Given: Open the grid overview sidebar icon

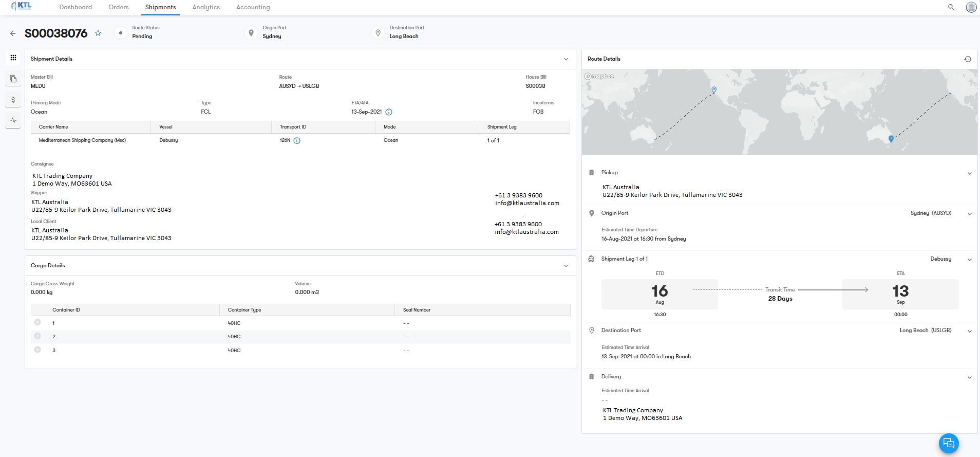Looking at the screenshot, I should (13, 58).
